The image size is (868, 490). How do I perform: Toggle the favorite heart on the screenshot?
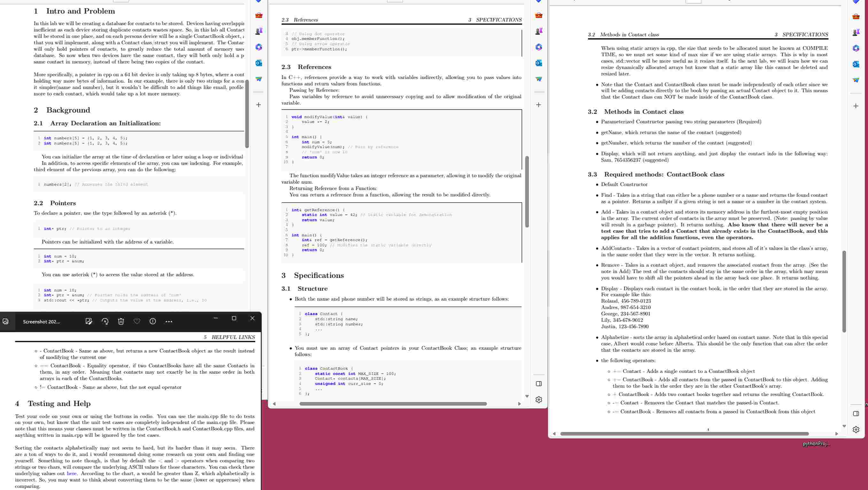(137, 322)
